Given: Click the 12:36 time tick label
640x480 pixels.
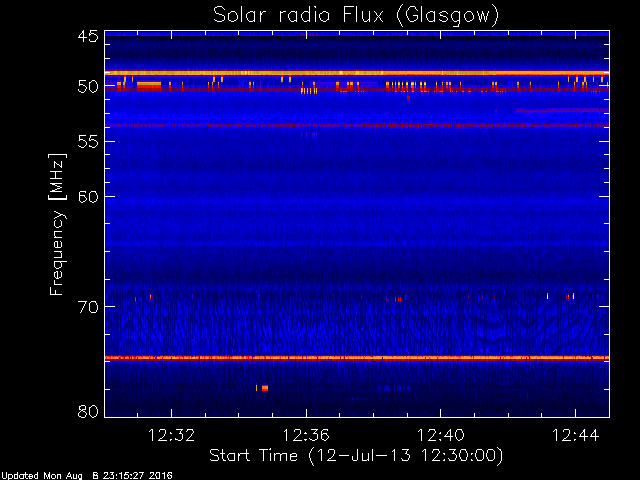Looking at the screenshot, I should pos(306,435).
